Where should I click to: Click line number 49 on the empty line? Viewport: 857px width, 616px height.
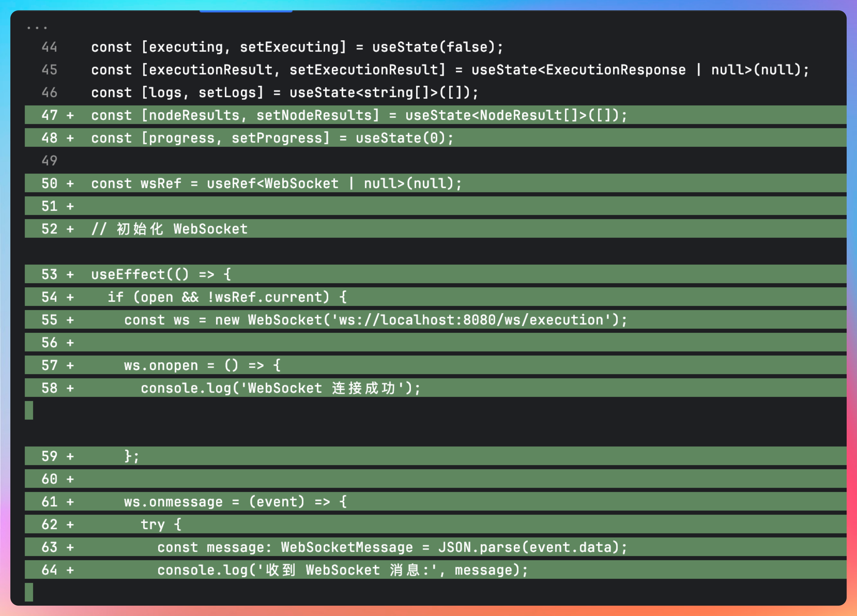click(49, 160)
